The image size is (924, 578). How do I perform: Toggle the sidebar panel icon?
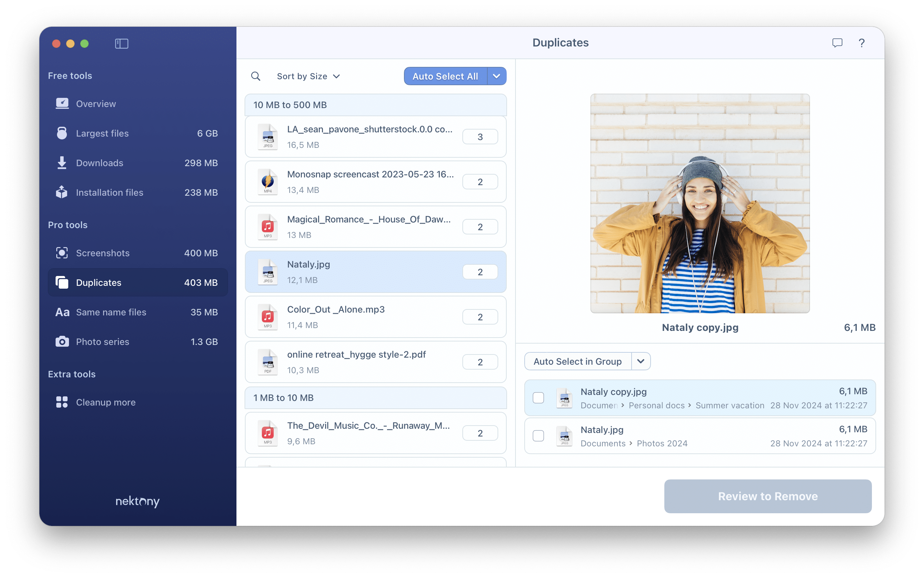[121, 44]
